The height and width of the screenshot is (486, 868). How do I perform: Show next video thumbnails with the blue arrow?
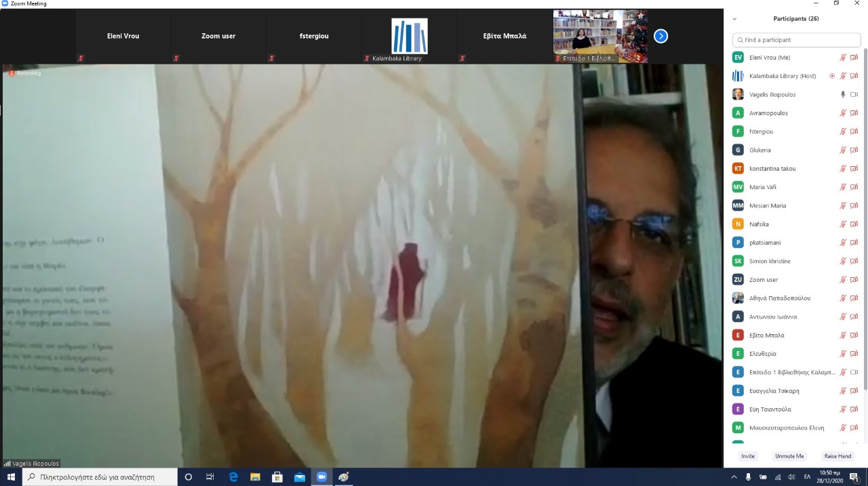pyautogui.click(x=660, y=36)
